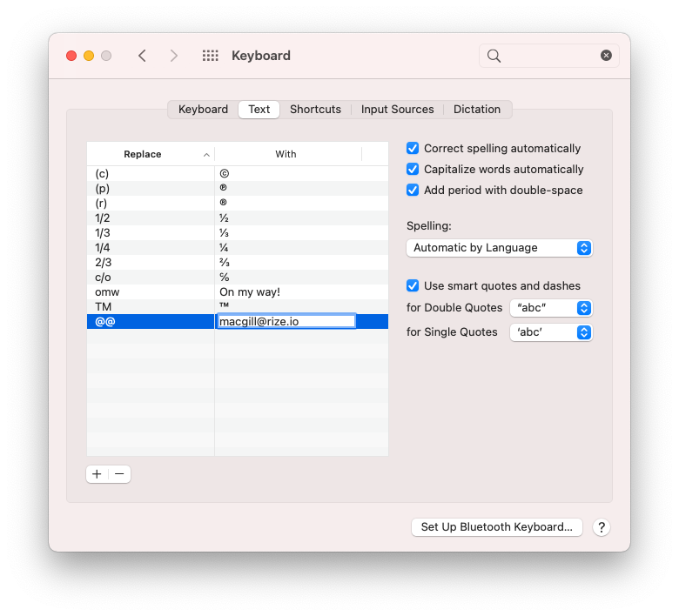Minimize the Keyboard window with yellow button
The height and width of the screenshot is (616, 679).
[89, 56]
